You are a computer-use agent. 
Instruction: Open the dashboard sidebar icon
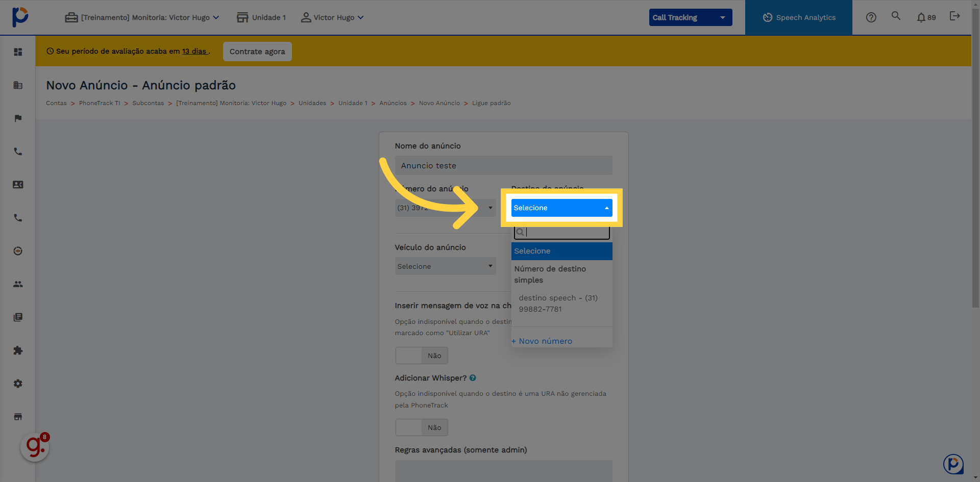click(18, 52)
